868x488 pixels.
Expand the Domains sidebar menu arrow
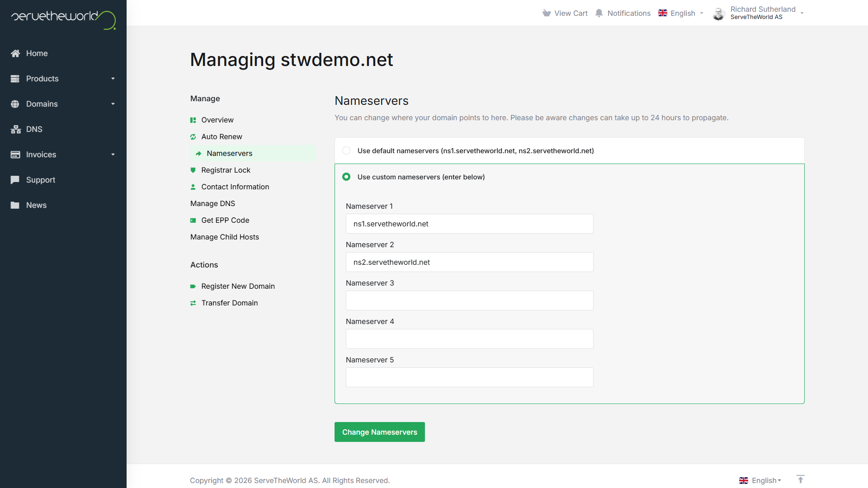pos(113,104)
